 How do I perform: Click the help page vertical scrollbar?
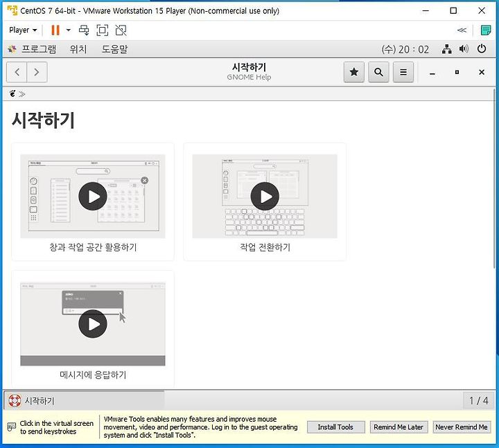click(496, 178)
